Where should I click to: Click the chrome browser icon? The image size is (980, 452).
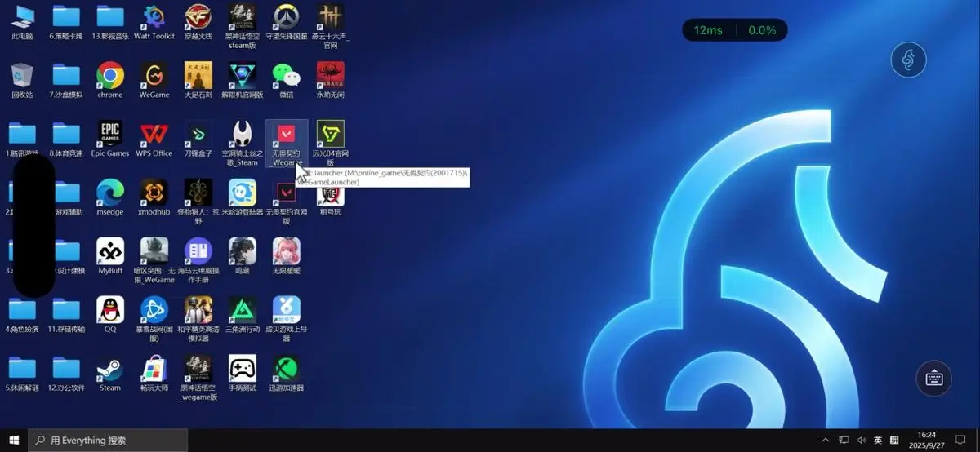110,76
